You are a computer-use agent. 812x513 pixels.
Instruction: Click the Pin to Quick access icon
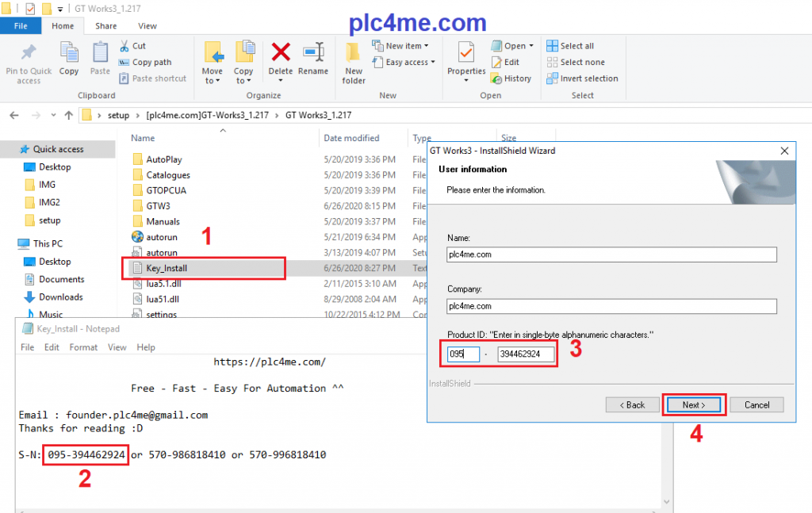tap(29, 53)
